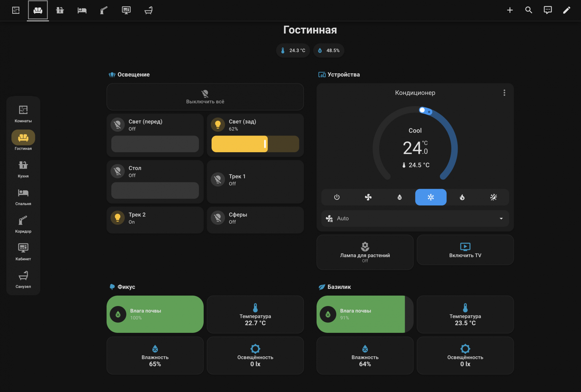Choose the flame heat mode icon
The height and width of the screenshot is (392, 581).
point(462,197)
